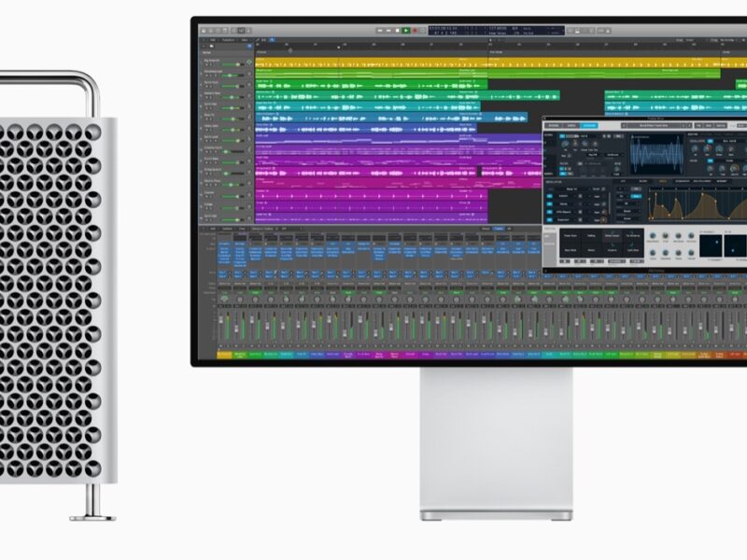Click the Stop button in the transport bar
The image size is (747, 560).
(396, 31)
